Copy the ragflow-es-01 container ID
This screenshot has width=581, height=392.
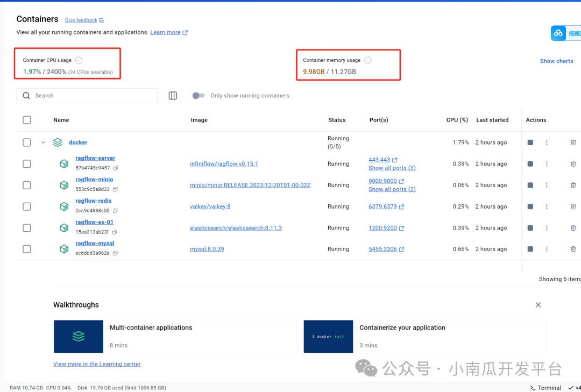pyautogui.click(x=115, y=232)
